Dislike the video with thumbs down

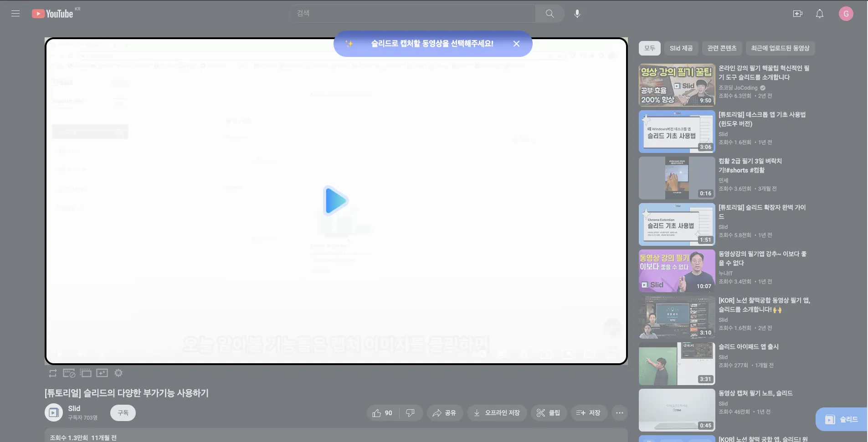[x=411, y=413]
